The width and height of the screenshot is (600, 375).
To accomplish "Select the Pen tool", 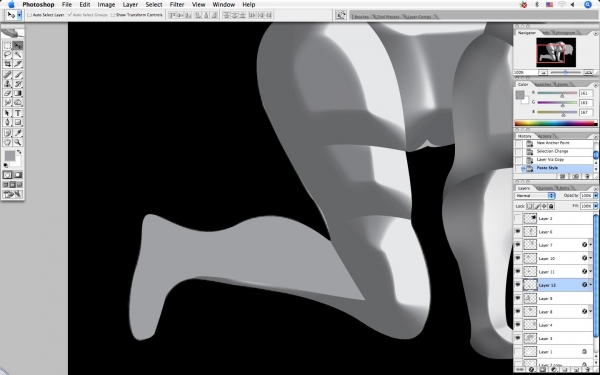I will pyautogui.click(x=7, y=122).
